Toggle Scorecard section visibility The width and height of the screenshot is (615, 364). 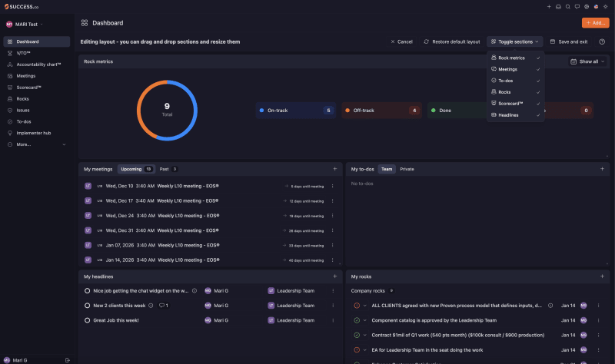(x=515, y=104)
